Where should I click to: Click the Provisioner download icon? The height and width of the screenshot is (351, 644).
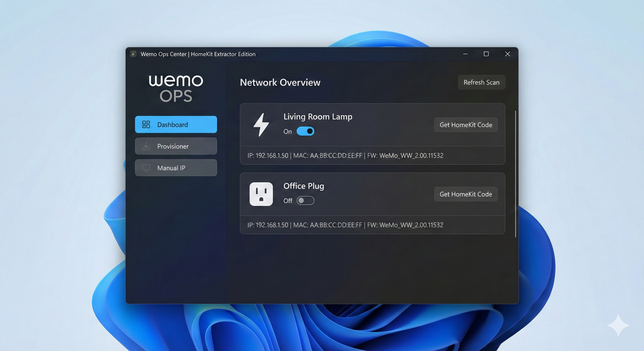tap(146, 146)
